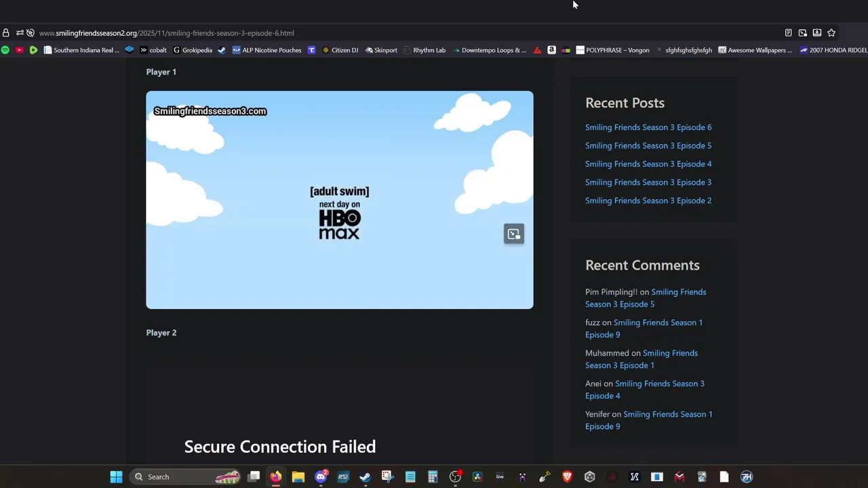Open Recent Post Season 3 Episode 2
Image resolution: width=868 pixels, height=488 pixels.
648,201
